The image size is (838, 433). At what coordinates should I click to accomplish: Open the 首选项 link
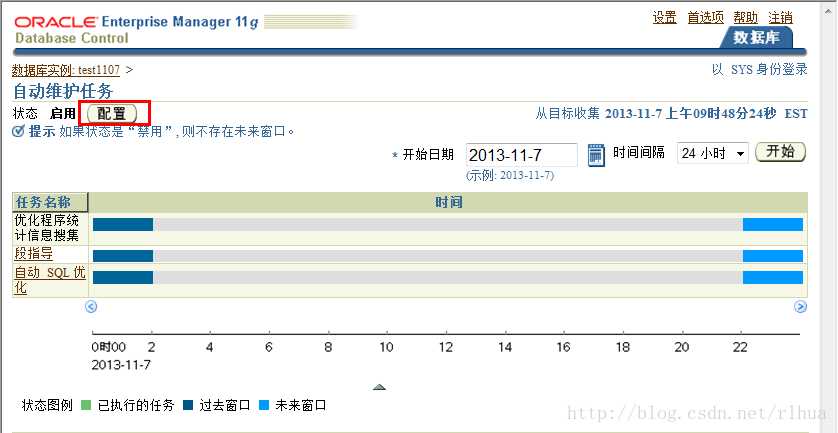[705, 18]
